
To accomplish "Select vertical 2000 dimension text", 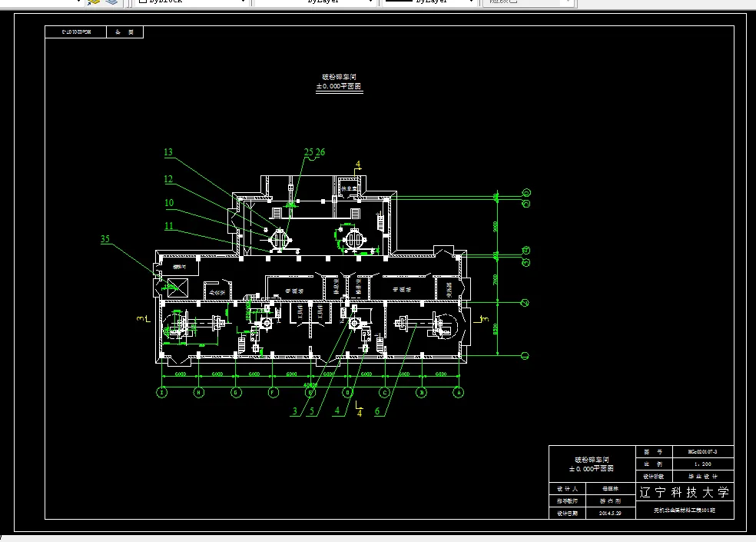I will coord(495,279).
